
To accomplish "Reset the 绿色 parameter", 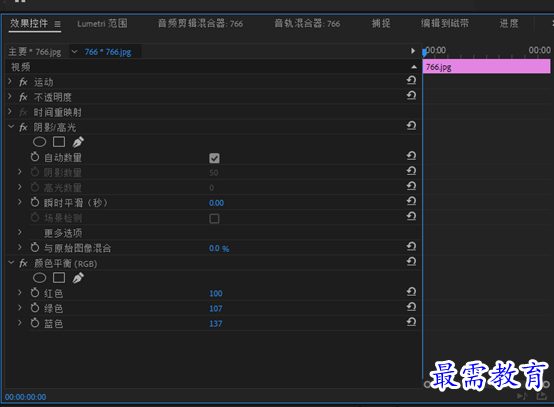I will pyautogui.click(x=411, y=307).
